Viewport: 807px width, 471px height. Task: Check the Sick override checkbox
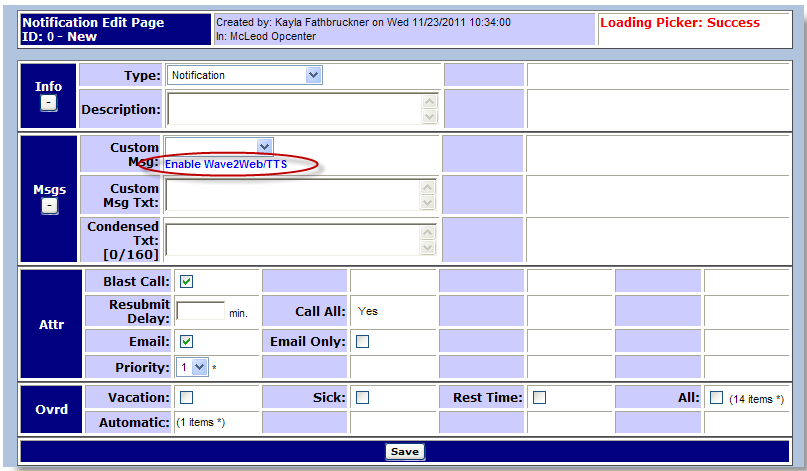pos(362,398)
